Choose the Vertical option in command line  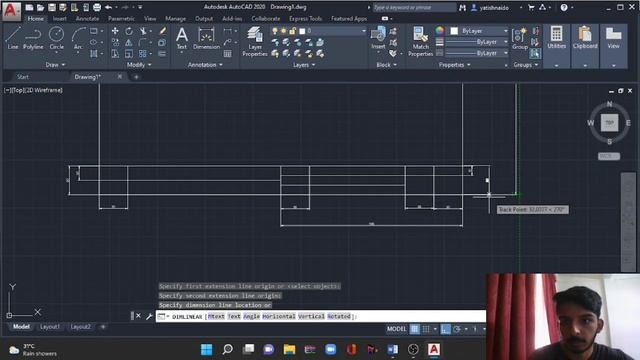pos(311,316)
